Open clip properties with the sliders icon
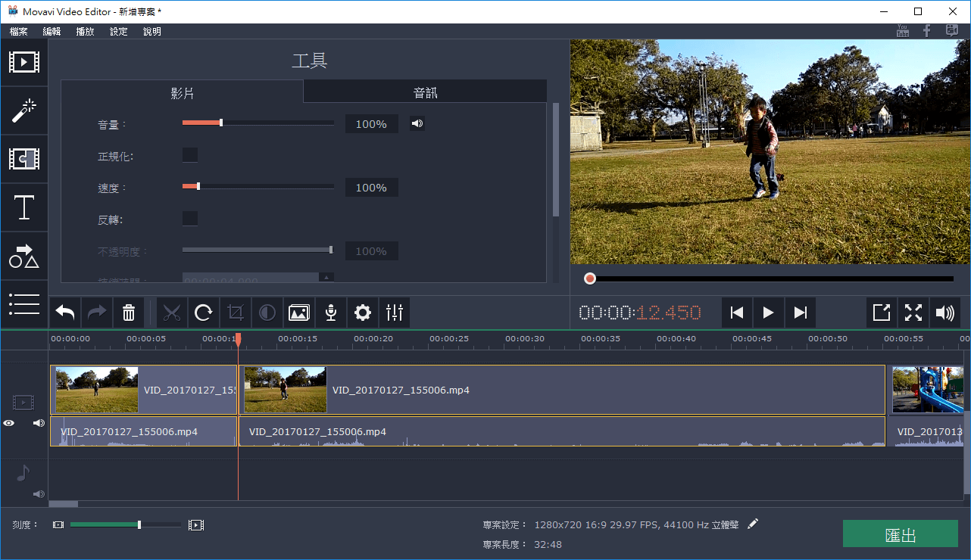Viewport: 971px width, 560px height. pos(394,313)
